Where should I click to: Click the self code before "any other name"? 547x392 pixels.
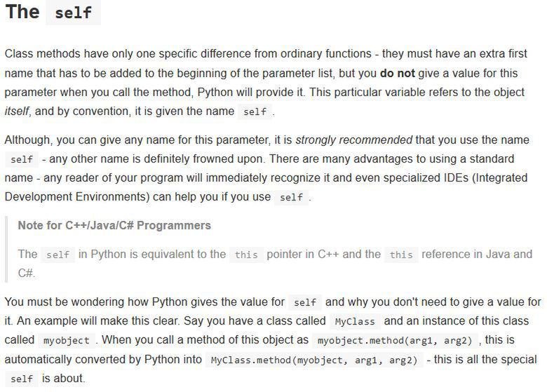point(22,159)
